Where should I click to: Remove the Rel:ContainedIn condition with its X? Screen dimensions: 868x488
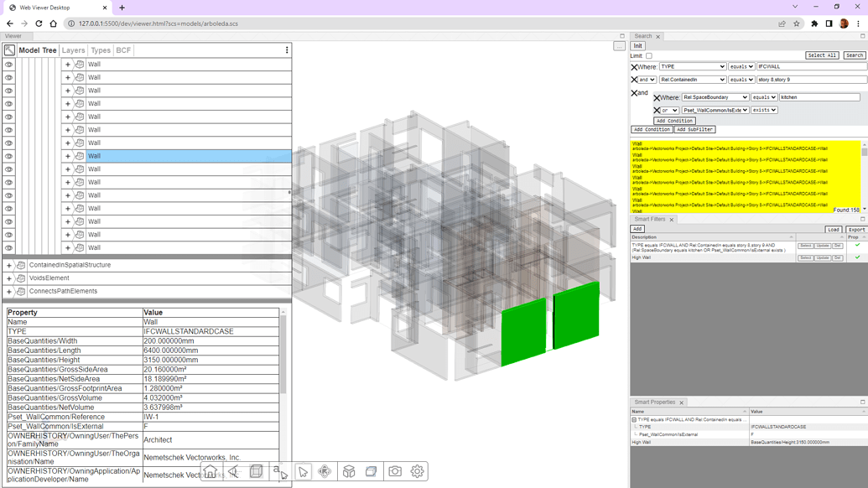coord(634,80)
